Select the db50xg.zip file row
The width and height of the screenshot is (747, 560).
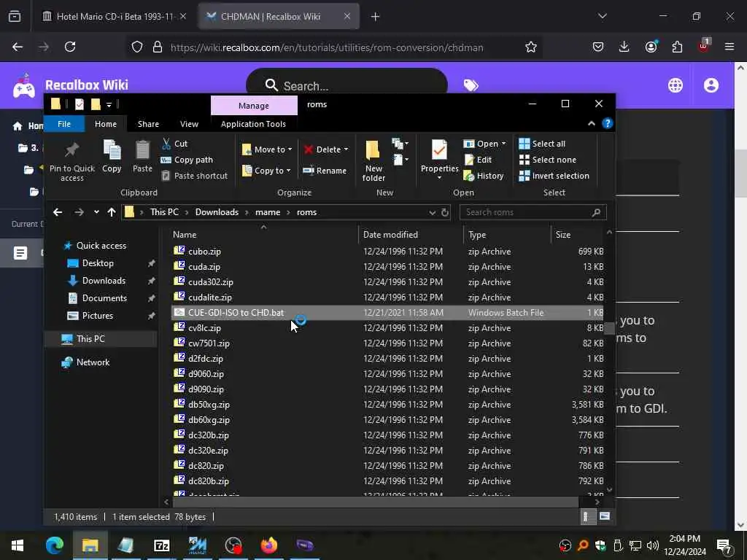pyautogui.click(x=388, y=404)
